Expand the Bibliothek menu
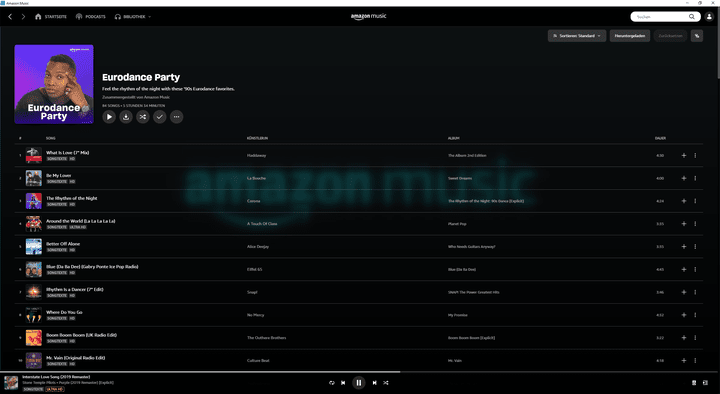Viewport: 720px width, 394px height. click(x=133, y=17)
